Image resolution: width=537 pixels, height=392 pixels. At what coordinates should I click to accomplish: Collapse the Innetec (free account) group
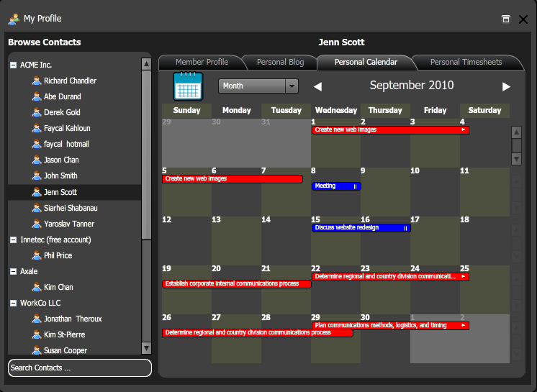[13, 240]
